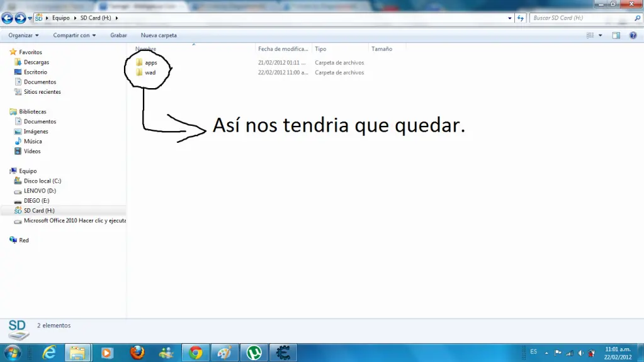Open the Organizar menu
This screenshot has width=644, height=362.
point(23,35)
